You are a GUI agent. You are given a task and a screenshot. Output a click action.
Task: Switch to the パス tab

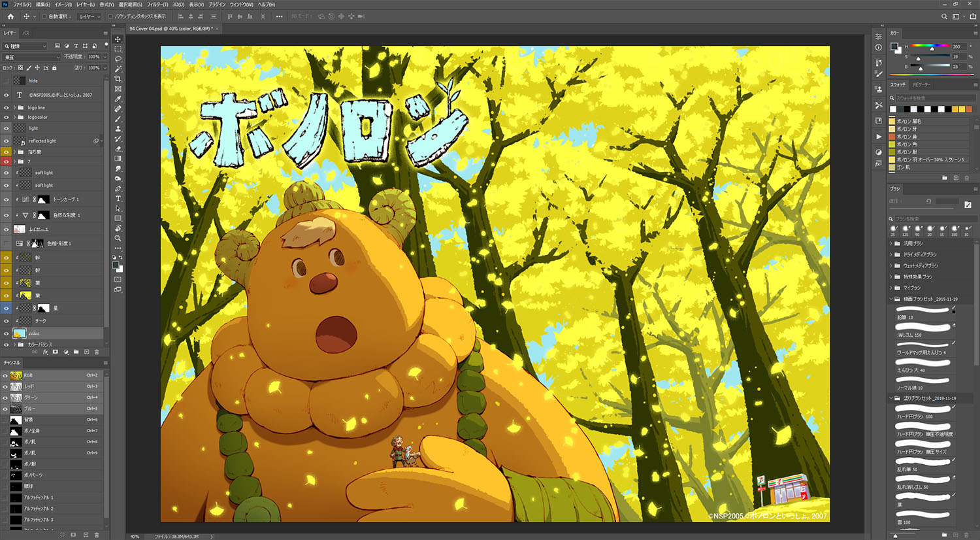pos(26,33)
